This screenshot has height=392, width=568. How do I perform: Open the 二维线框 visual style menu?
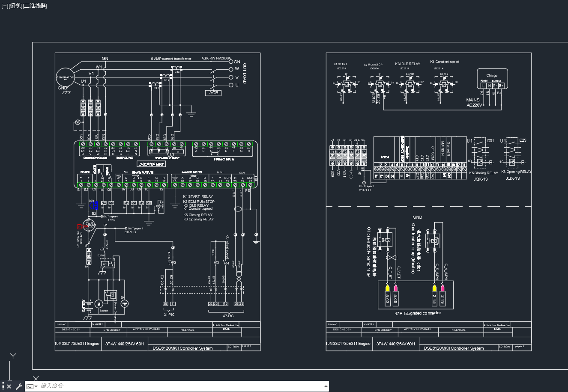coord(35,6)
